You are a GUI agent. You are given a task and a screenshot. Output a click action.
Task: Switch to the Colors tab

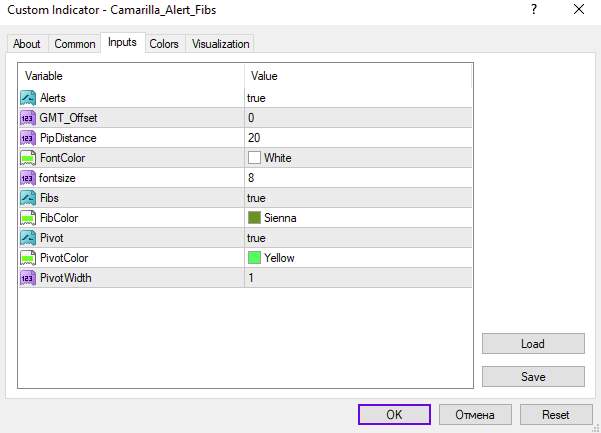164,44
